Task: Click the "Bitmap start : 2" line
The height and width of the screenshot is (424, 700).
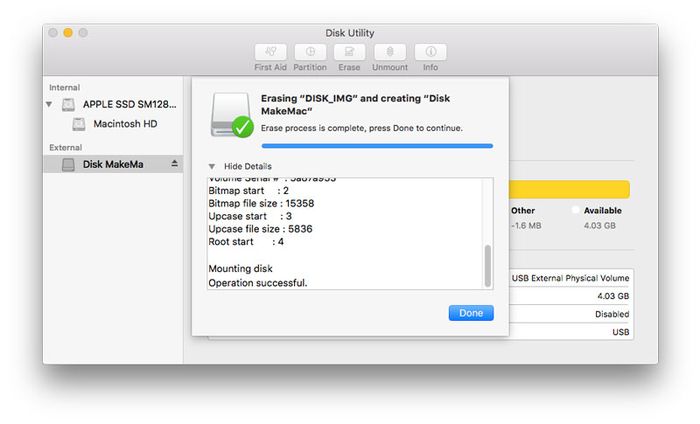Action: click(x=249, y=191)
